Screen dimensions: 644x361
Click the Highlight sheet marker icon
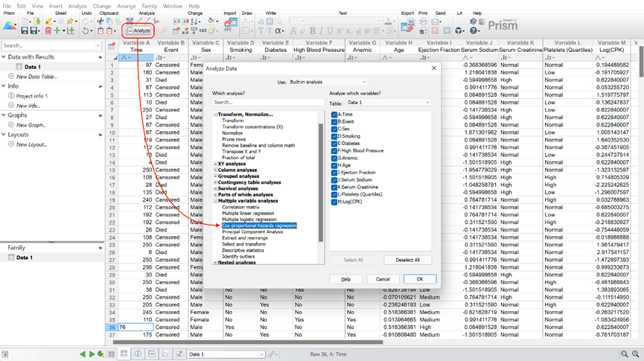coord(48,22)
